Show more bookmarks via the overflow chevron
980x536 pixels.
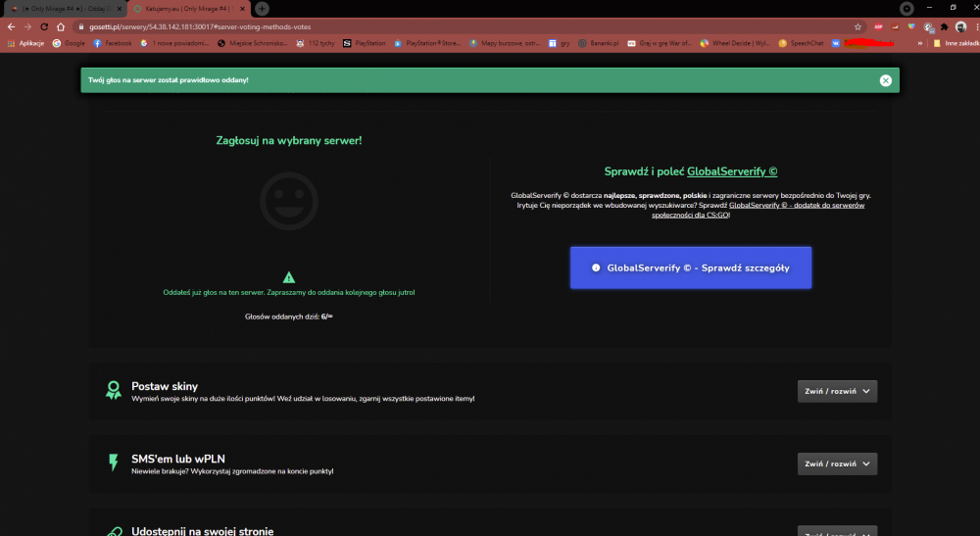tap(919, 43)
